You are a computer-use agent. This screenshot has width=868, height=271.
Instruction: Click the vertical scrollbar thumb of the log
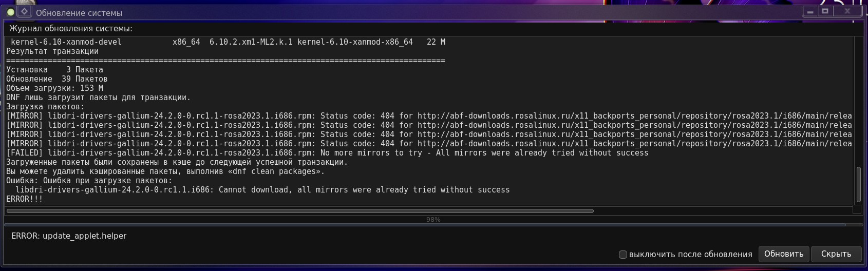858,184
